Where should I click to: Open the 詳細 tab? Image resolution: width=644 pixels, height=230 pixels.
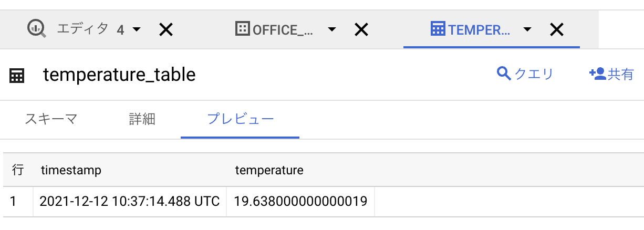point(142,119)
